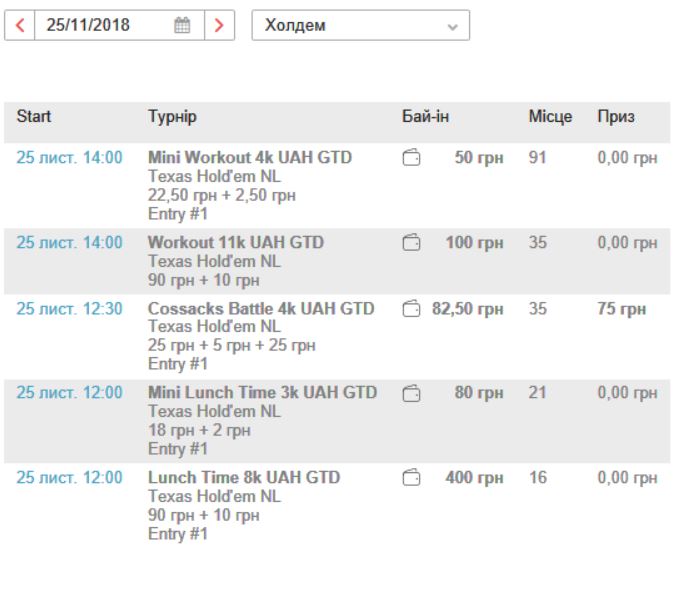683x597 pixels.
Task: Sort by the Приз column header
Action: [x=616, y=116]
